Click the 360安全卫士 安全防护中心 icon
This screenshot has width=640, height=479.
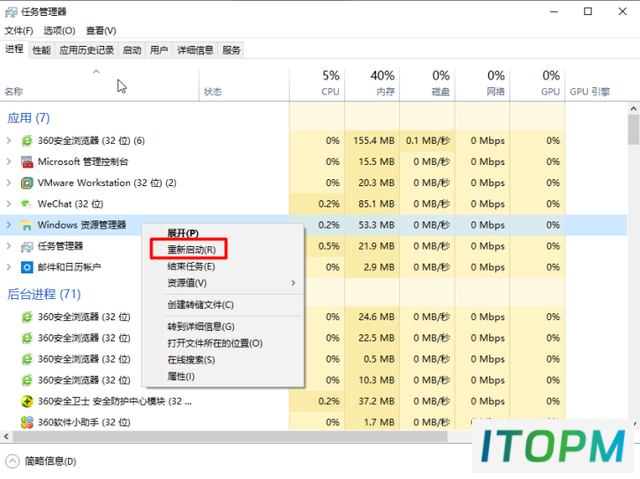pos(27,401)
